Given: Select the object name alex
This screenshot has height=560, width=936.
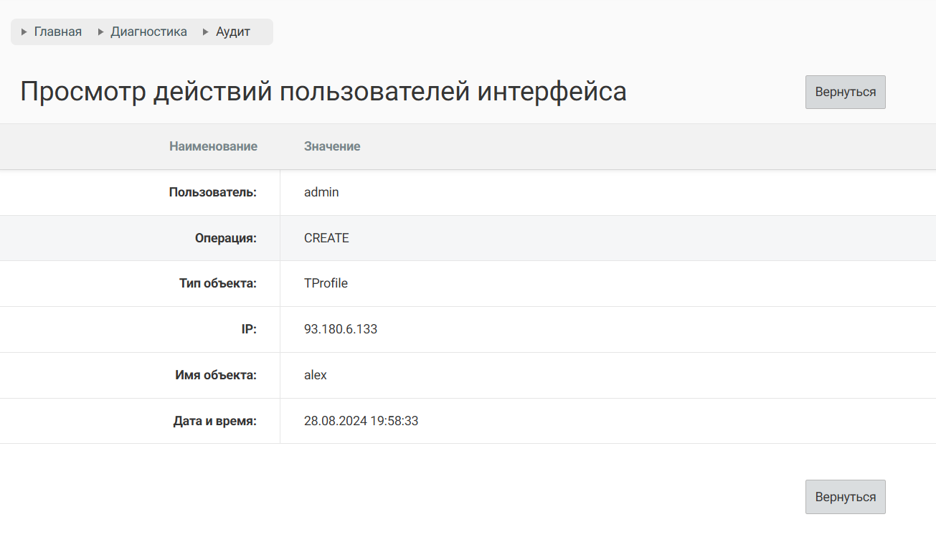Looking at the screenshot, I should (x=316, y=375).
